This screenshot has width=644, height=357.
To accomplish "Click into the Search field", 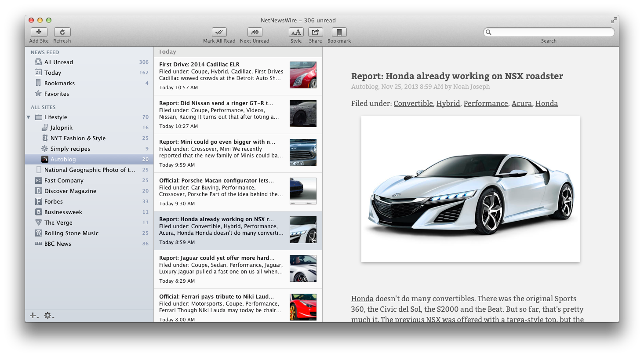I will click(552, 32).
